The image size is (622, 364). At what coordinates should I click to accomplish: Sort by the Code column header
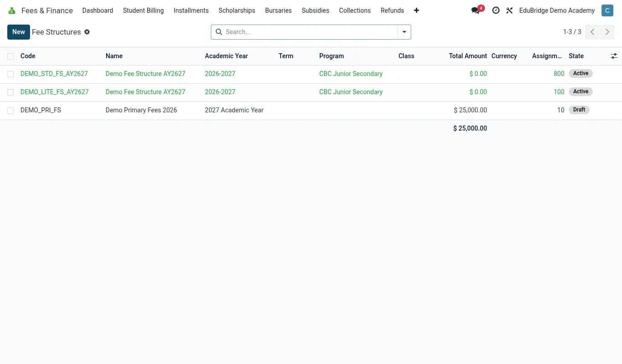click(28, 56)
